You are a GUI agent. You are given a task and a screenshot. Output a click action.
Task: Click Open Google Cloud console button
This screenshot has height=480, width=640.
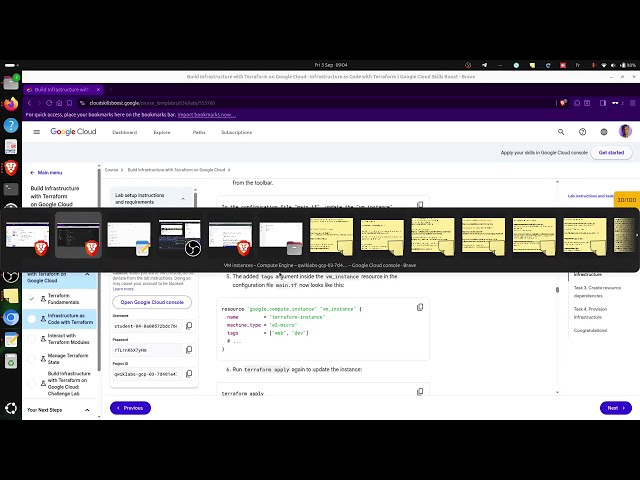pos(152,302)
